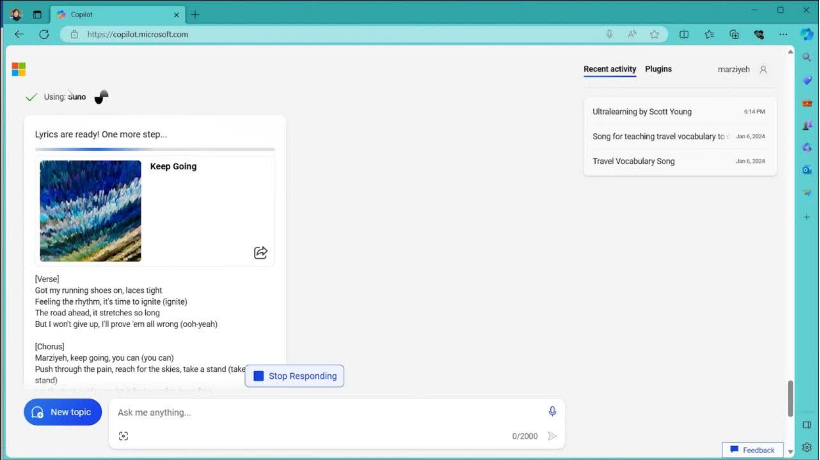Share the Keep Going song
Image resolution: width=820 pixels, height=460 pixels.
[260, 252]
